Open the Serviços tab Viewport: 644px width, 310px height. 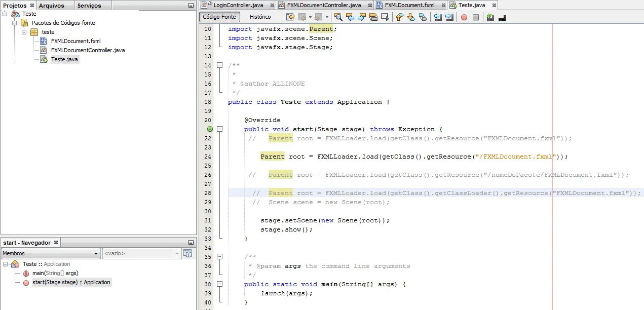(89, 6)
